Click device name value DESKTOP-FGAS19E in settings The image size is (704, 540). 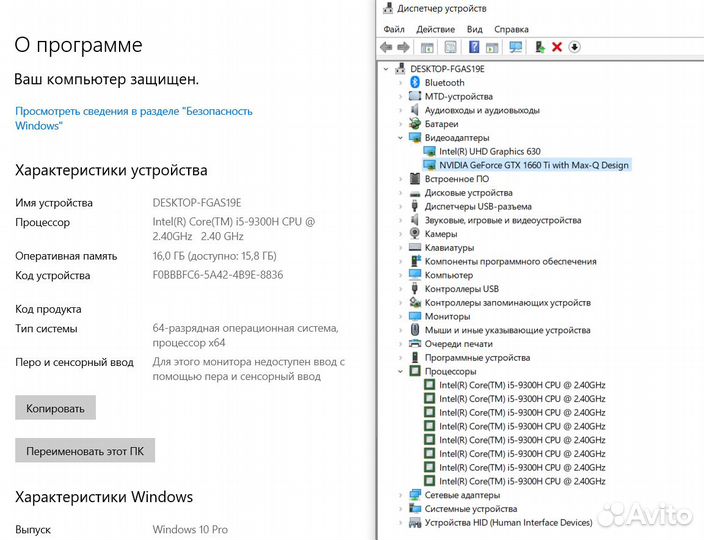pos(197,202)
